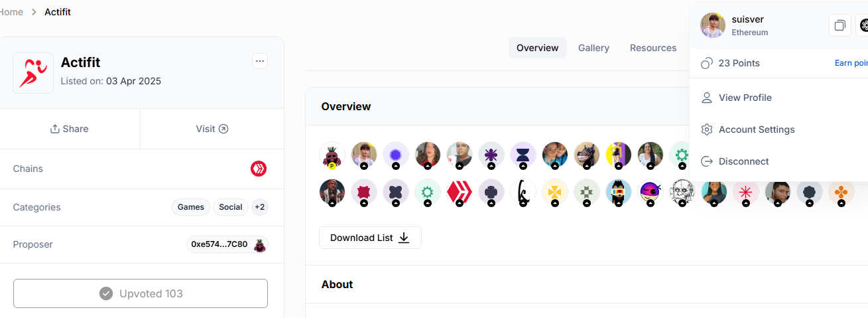Image resolution: width=868 pixels, height=318 pixels.
Task: Click the Share button
Action: click(x=70, y=129)
